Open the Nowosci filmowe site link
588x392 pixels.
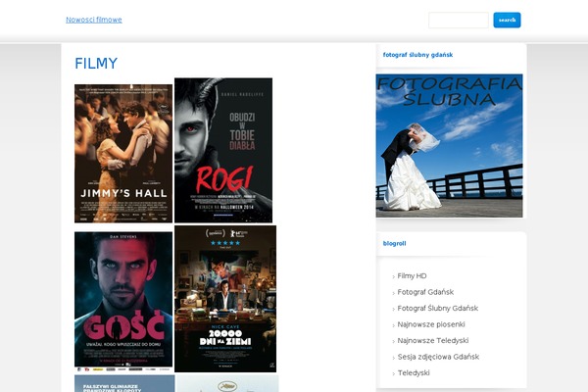94,20
